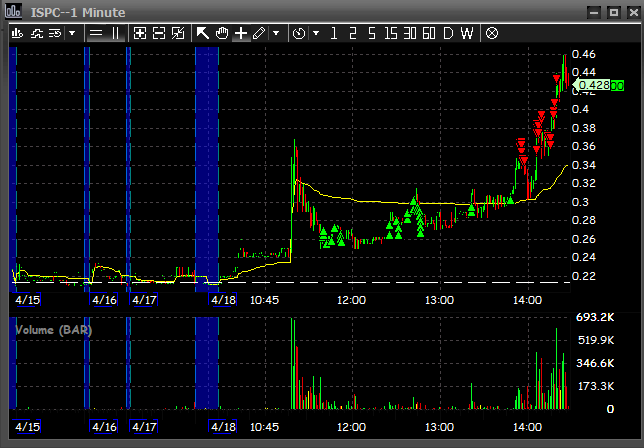The width and height of the screenshot is (644, 448).
Task: Switch to 60 minute interval
Action: [x=429, y=33]
